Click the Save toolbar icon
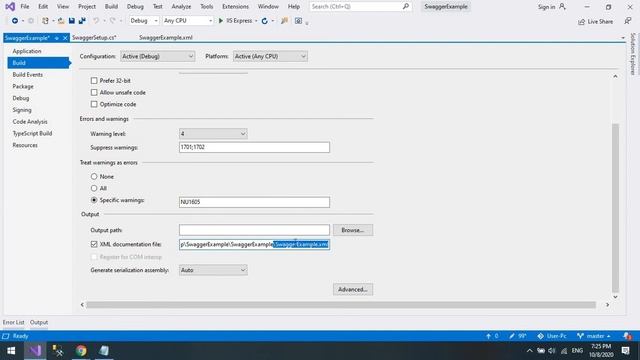This screenshot has width=640, height=360. click(x=71, y=21)
